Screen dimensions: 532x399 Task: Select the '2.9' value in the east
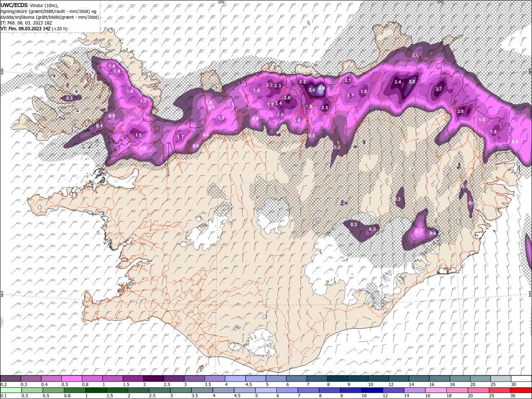pyautogui.click(x=461, y=111)
